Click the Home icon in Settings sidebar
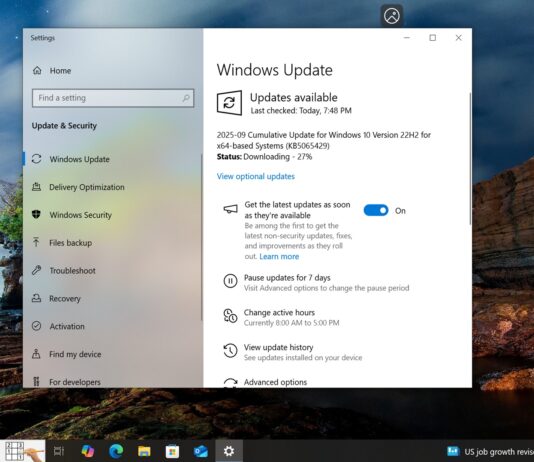Screen dimensions: 534x462 tap(37, 70)
